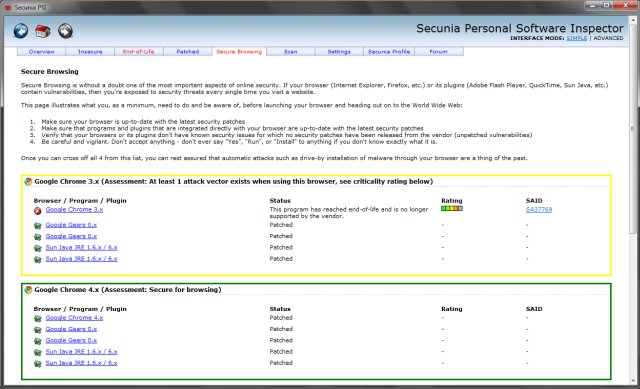This screenshot has width=640, height=389.
Task: Click the first Google Gears 0.x link under Chrome 3.x
Action: click(71, 225)
